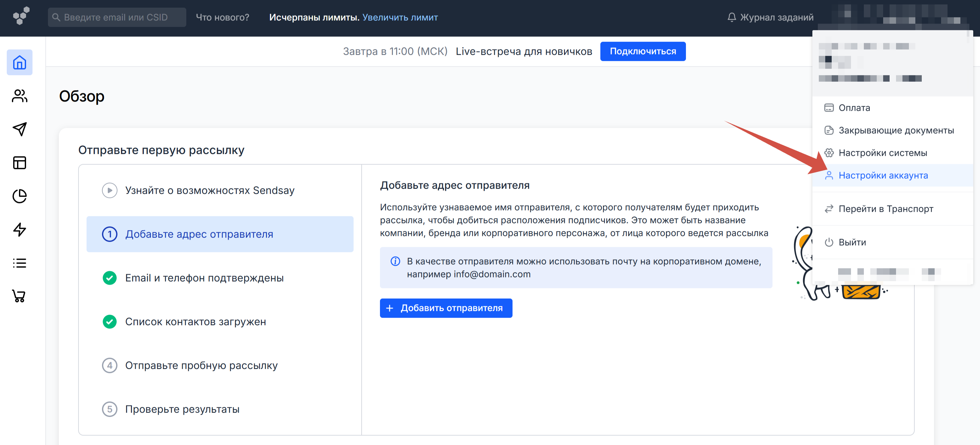This screenshot has height=445, width=980.
Task: Open the analytics pie chart icon
Action: [19, 196]
